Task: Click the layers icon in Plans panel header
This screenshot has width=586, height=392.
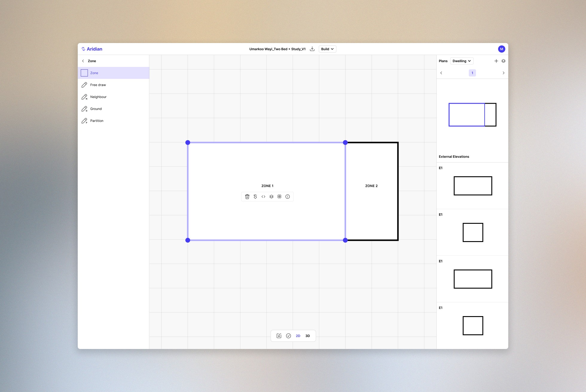Action: 503,61
